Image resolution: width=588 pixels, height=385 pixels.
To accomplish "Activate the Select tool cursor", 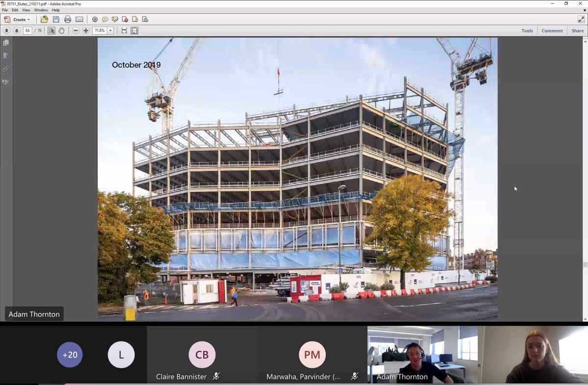I will coord(51,30).
